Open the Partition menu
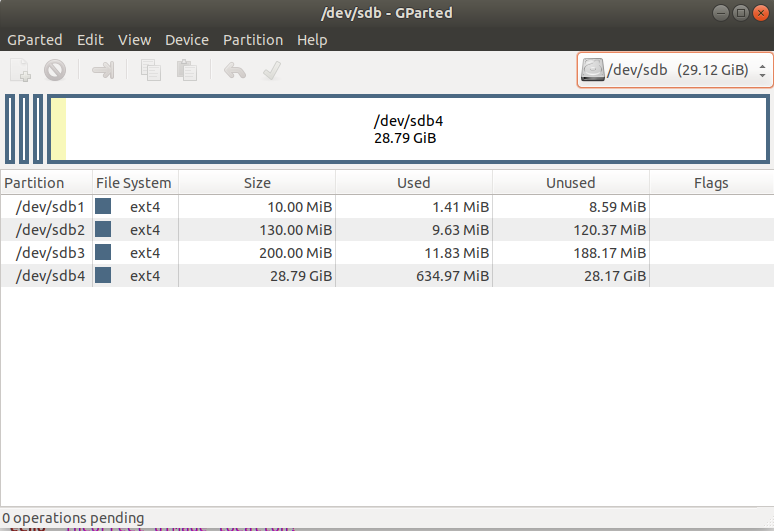The image size is (774, 531). pos(253,39)
